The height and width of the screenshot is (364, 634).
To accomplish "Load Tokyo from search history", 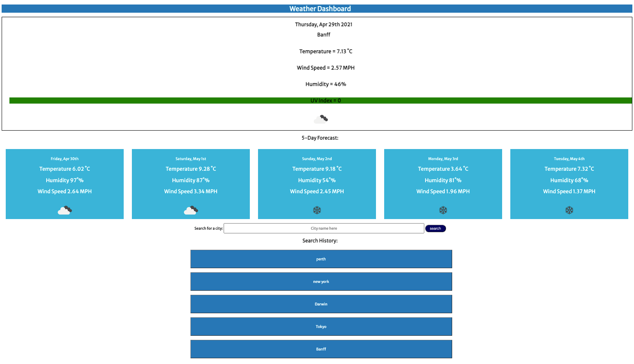I will click(x=321, y=327).
